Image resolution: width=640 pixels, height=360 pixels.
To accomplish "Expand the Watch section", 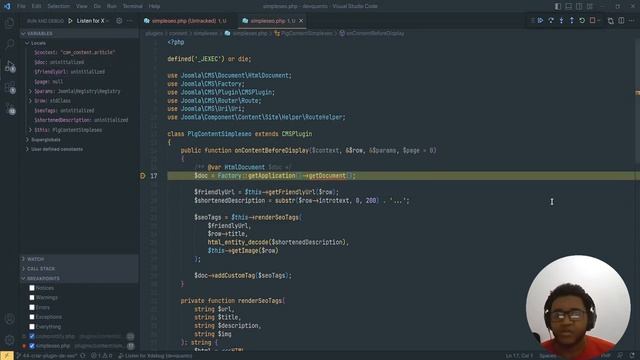I will click(80, 259).
